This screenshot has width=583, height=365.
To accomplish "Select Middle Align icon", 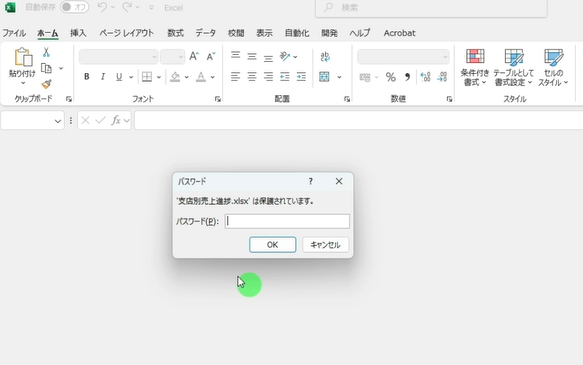I will pyautogui.click(x=252, y=56).
